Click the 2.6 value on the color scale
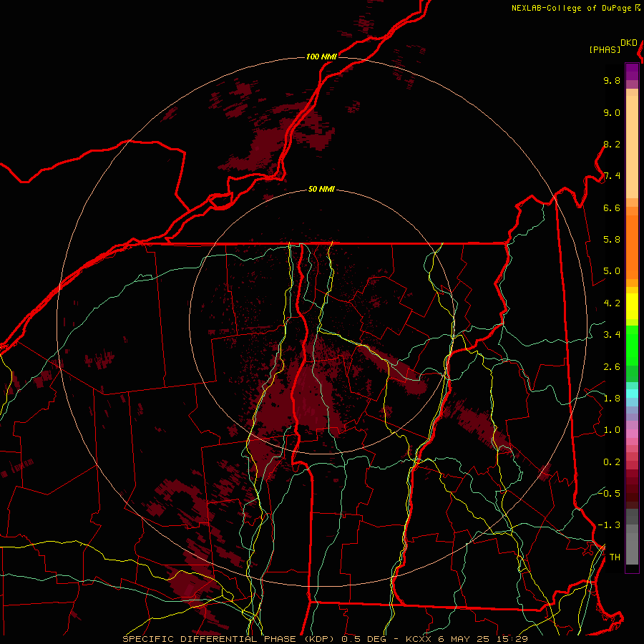 click(x=612, y=367)
